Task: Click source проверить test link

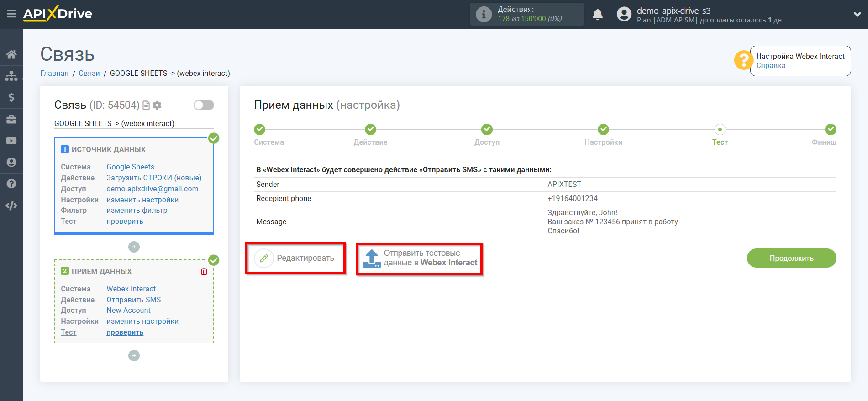Action: point(125,222)
